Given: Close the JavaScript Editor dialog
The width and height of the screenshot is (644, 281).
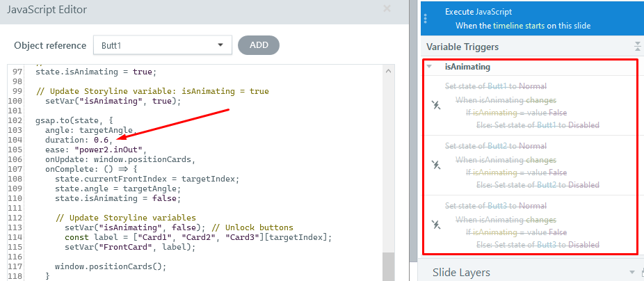Looking at the screenshot, I should [387, 9].
